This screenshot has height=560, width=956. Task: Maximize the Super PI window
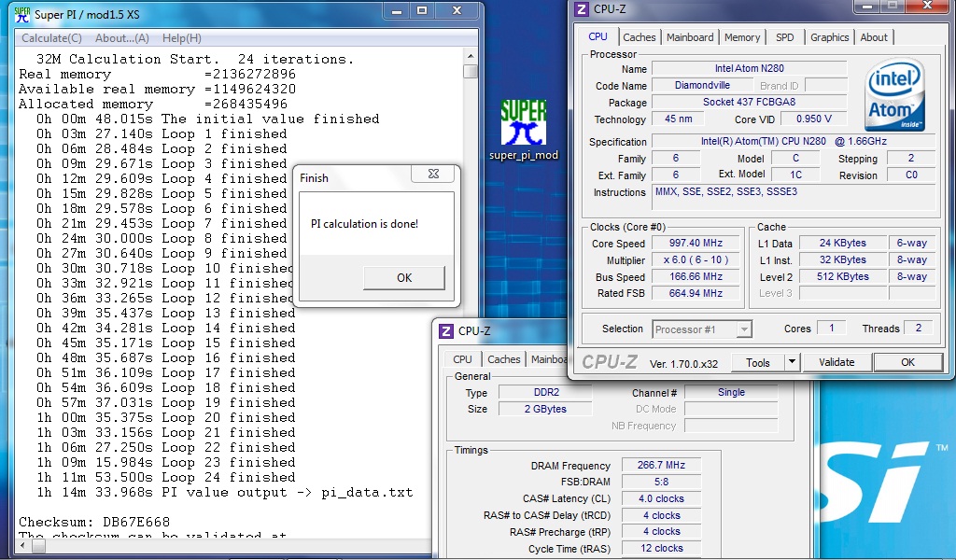(422, 10)
